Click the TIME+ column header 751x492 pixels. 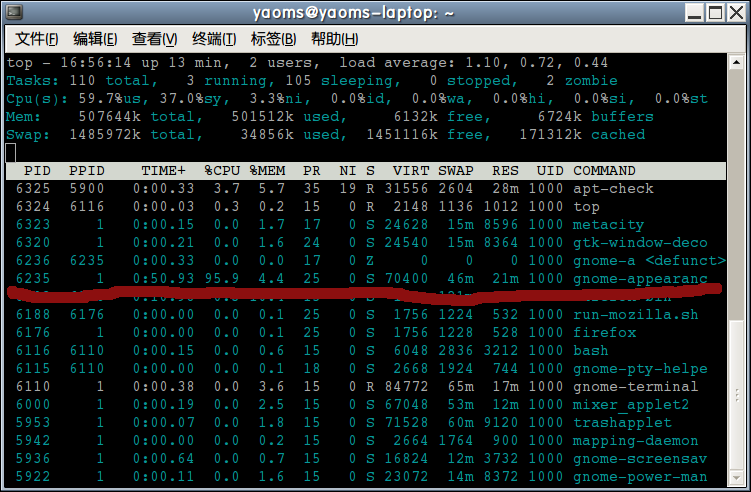pos(163,171)
